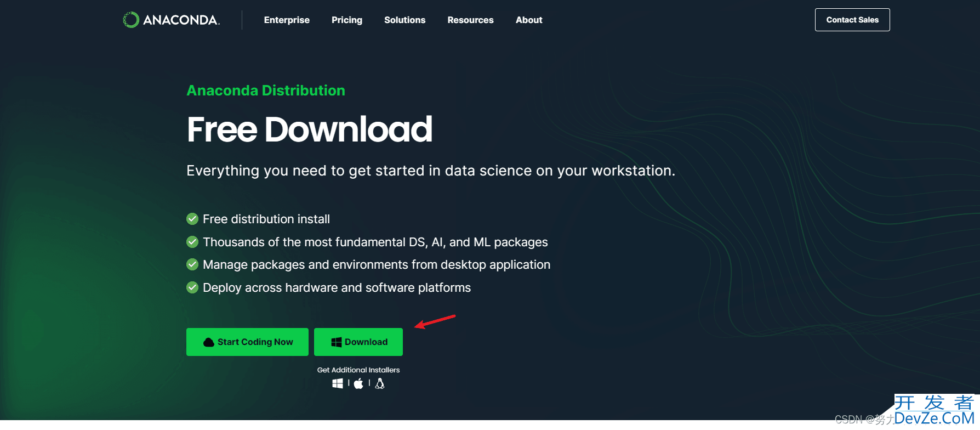
Task: Click 'Manage packages and environments' line
Action: pos(377,265)
